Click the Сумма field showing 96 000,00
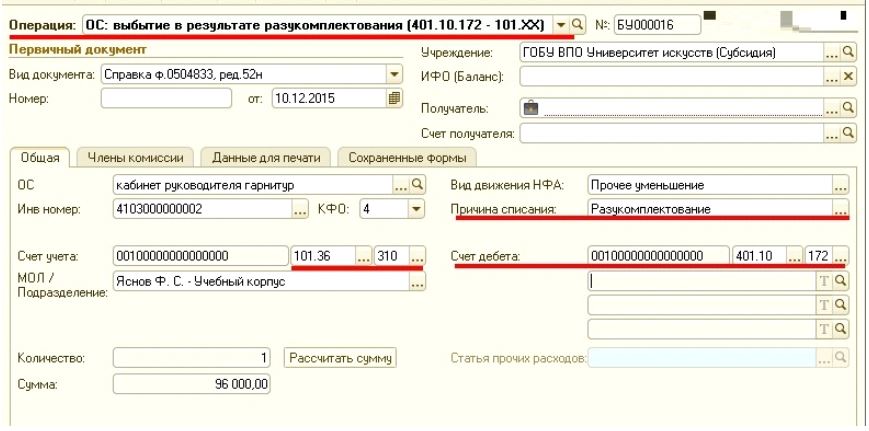 195,382
